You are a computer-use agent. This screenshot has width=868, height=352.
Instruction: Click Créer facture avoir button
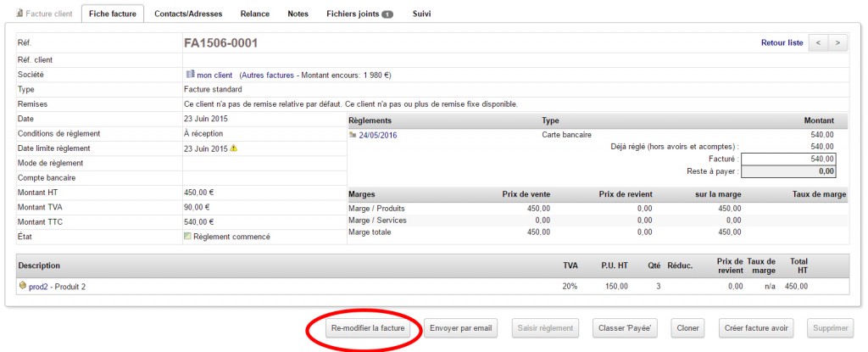click(756, 327)
